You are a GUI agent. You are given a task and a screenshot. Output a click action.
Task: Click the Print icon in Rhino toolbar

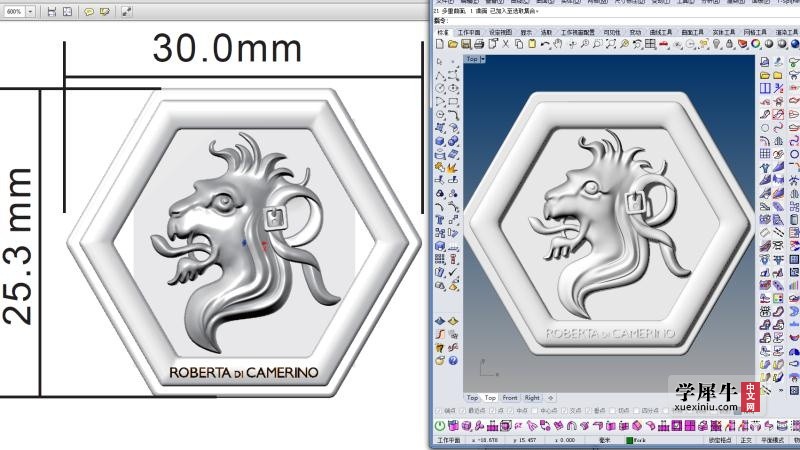click(x=479, y=44)
